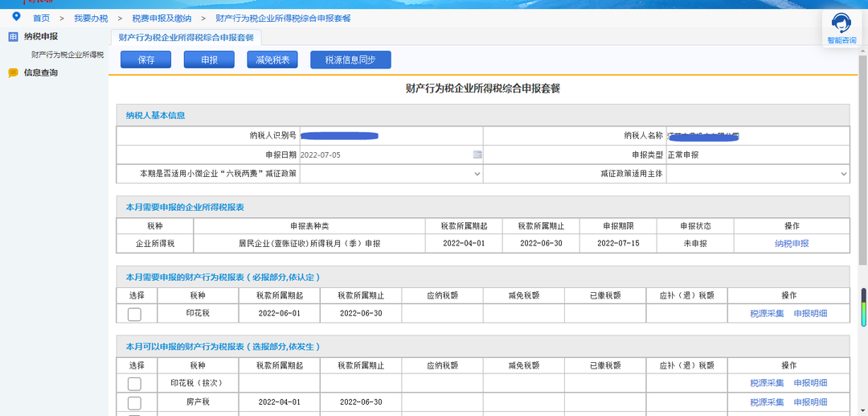Click the 申报 button
Viewport: 868px width, 416px height.
(x=209, y=60)
